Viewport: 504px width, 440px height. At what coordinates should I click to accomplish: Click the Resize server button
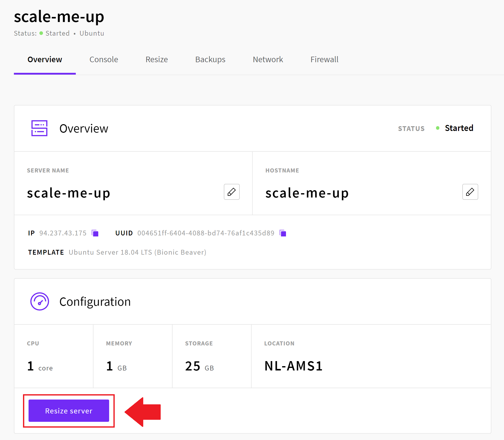coord(69,411)
